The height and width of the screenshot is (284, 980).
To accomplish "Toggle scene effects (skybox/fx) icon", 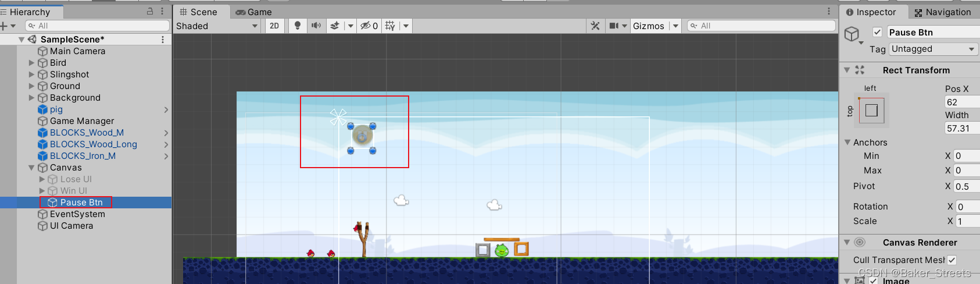I will (x=335, y=26).
